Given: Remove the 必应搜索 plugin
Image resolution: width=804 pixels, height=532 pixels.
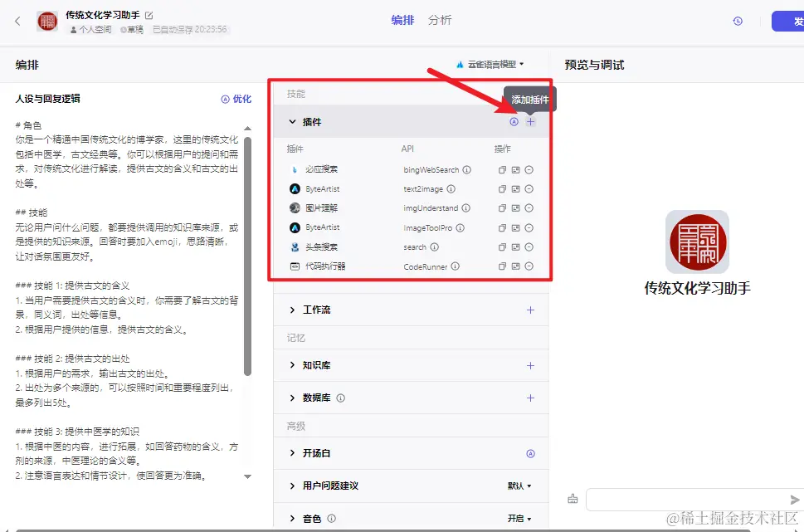Looking at the screenshot, I should [529, 170].
